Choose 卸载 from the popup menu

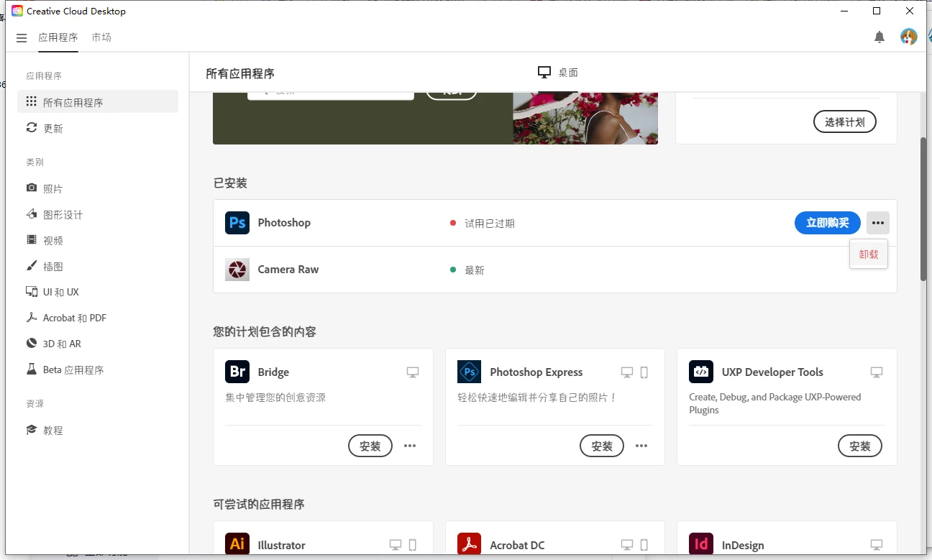tap(869, 254)
